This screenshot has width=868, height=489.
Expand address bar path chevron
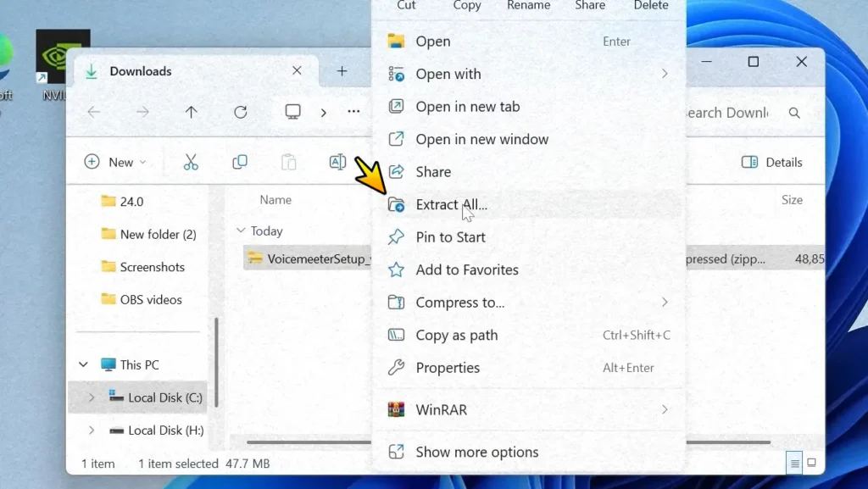324,113
